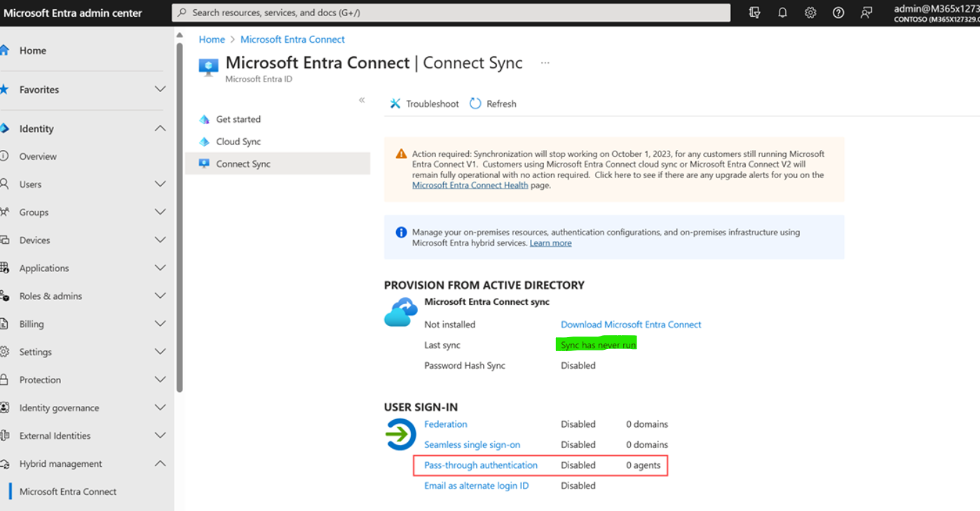The height and width of the screenshot is (511, 980).
Task: Open settings gear in top bar
Action: pos(810,13)
